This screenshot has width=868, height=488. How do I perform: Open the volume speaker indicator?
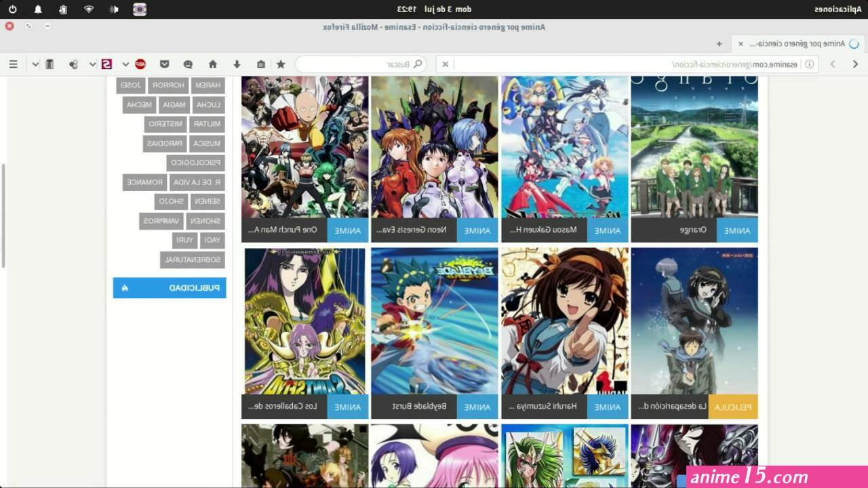115,9
